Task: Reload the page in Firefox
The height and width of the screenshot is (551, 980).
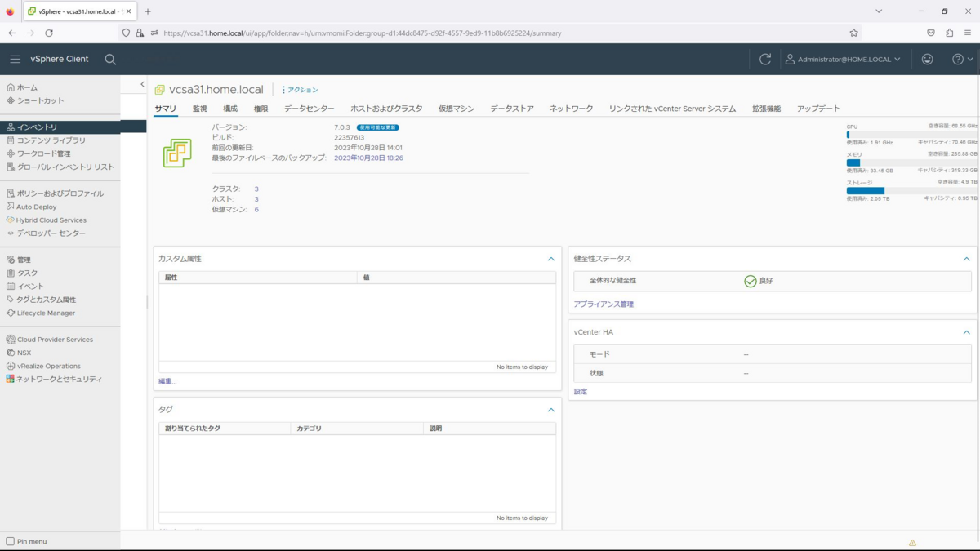Action: coord(49,33)
